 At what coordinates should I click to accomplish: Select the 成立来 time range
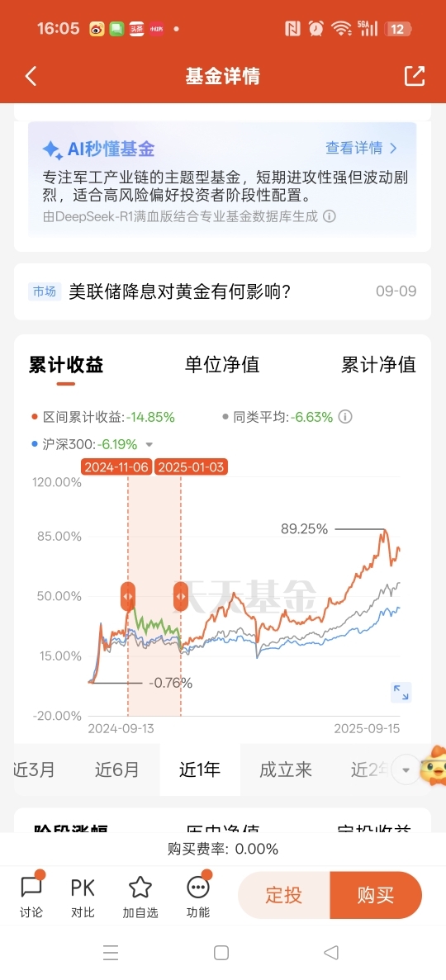pyautogui.click(x=286, y=769)
